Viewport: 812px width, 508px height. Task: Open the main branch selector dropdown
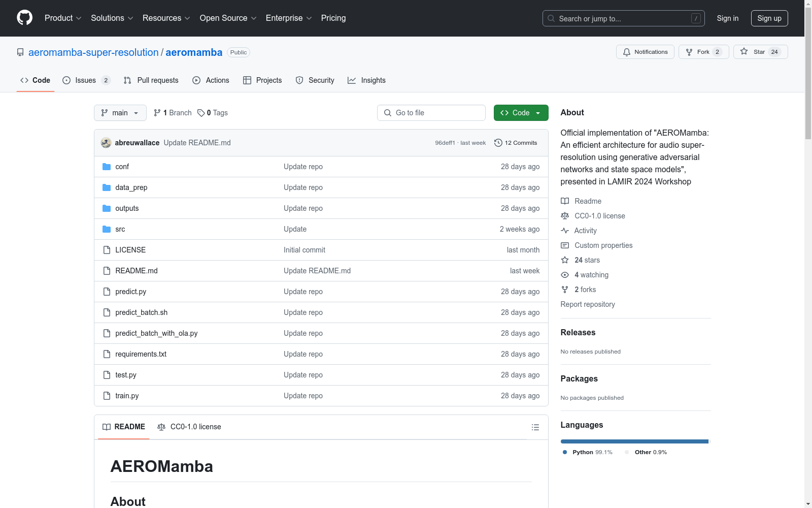(x=120, y=113)
